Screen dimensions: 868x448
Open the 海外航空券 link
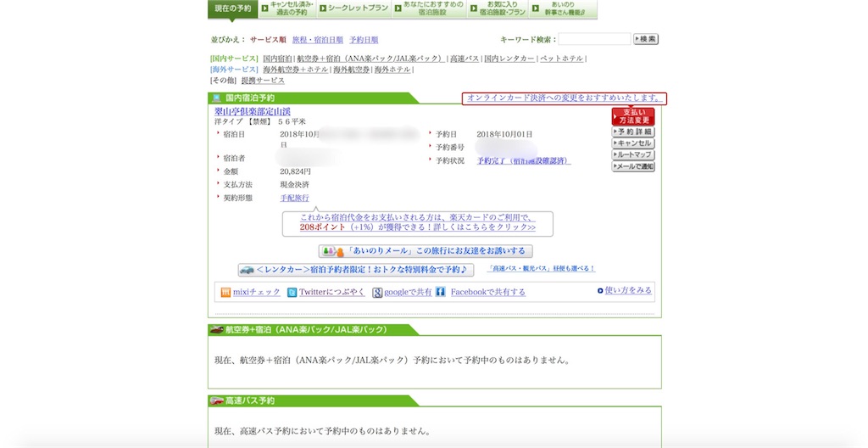351,70
